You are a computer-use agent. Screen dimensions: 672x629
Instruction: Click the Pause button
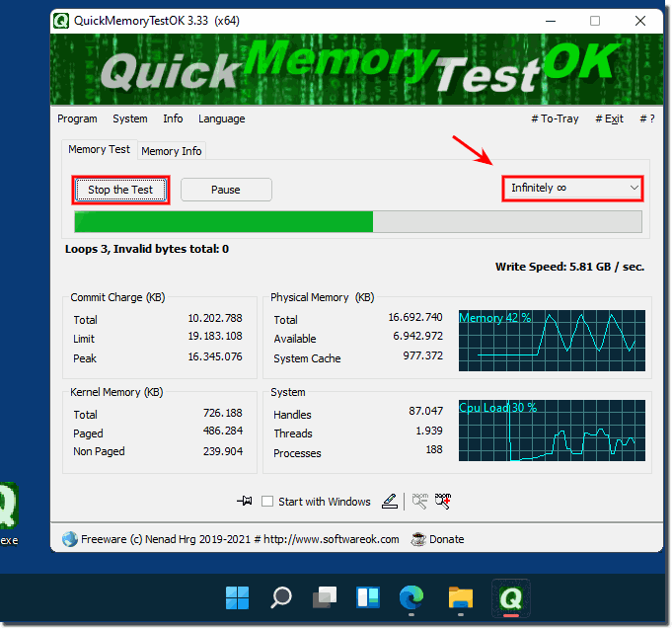(x=226, y=190)
